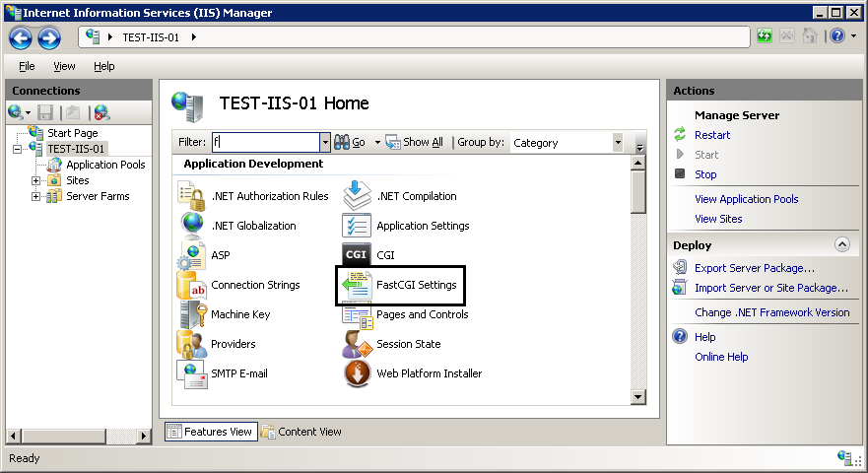This screenshot has height=473, width=868.
Task: Open the FastCGI Settings feature icon
Action: tap(357, 285)
